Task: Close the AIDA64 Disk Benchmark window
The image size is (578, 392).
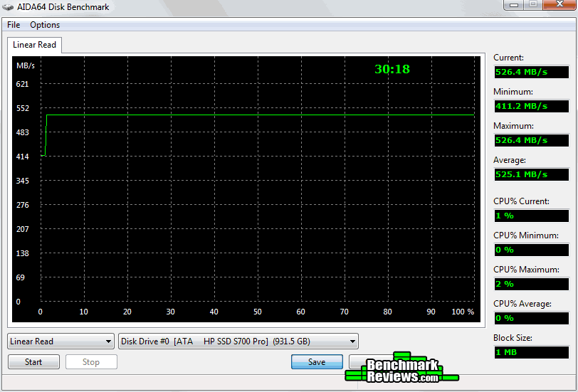Action: 557,6
